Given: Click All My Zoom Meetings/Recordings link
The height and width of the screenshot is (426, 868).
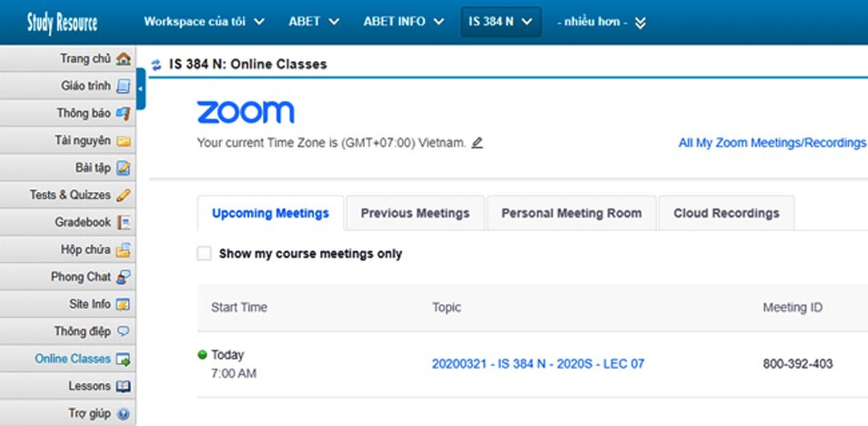Looking at the screenshot, I should (772, 143).
